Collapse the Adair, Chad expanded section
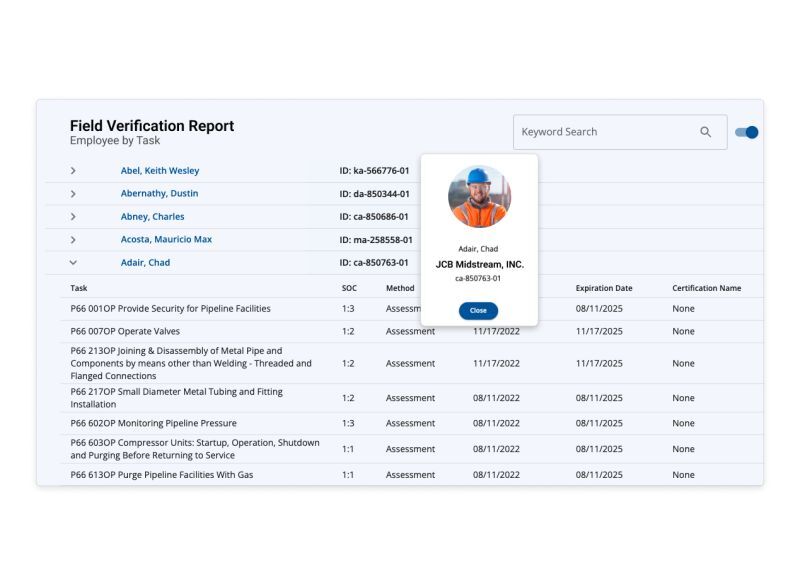Screen dimensions: 800x585 pyautogui.click(x=72, y=262)
